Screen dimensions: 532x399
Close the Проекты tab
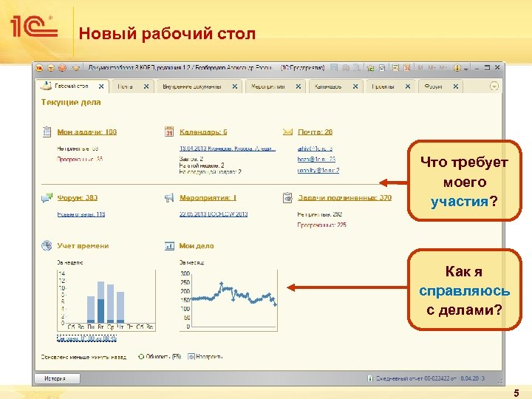coord(408,86)
